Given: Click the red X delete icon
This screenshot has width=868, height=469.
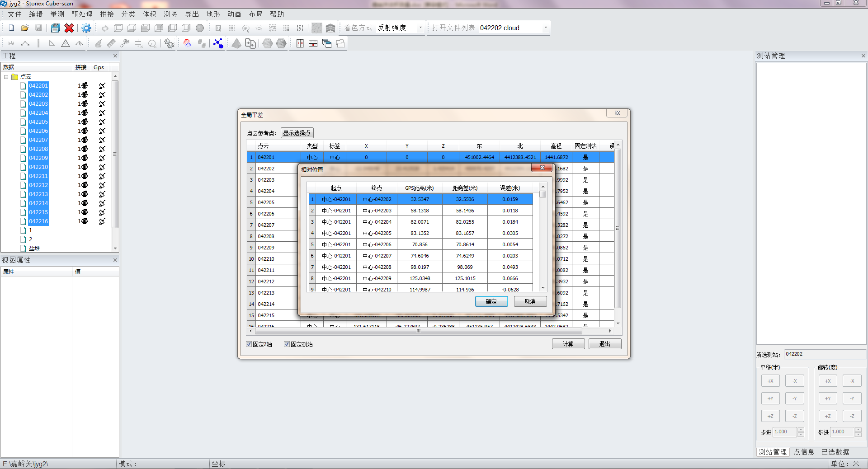Looking at the screenshot, I should 69,28.
